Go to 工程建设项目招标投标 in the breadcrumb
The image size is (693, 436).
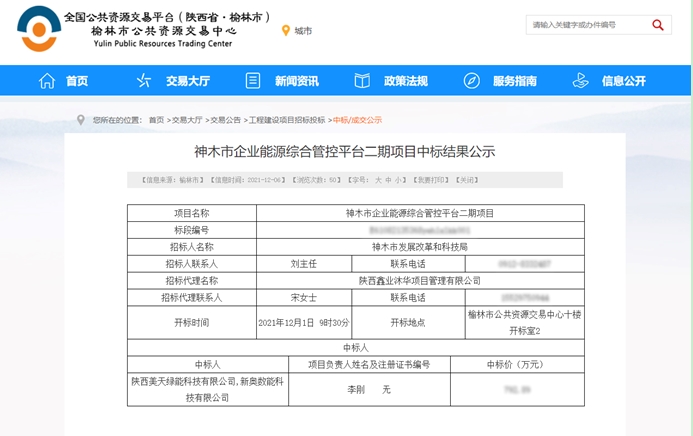(x=287, y=120)
